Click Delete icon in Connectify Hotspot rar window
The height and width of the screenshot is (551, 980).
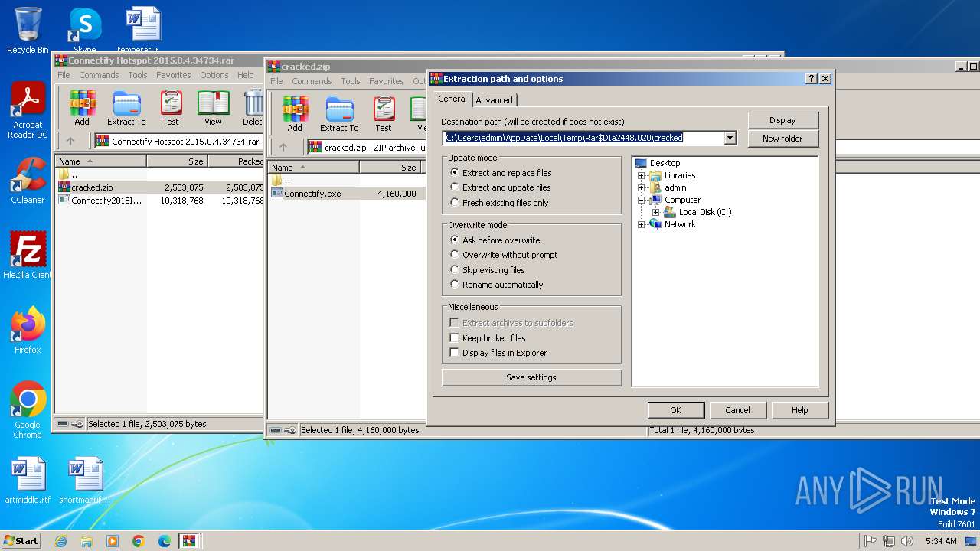point(253,108)
